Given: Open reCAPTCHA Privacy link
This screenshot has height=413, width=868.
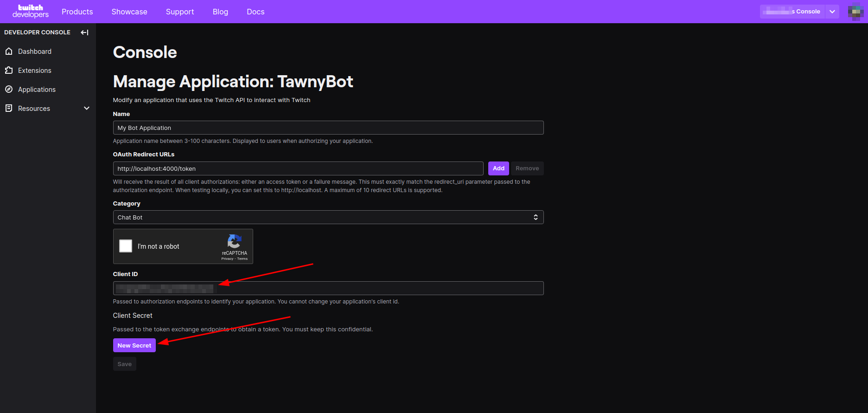Looking at the screenshot, I should [x=227, y=259].
